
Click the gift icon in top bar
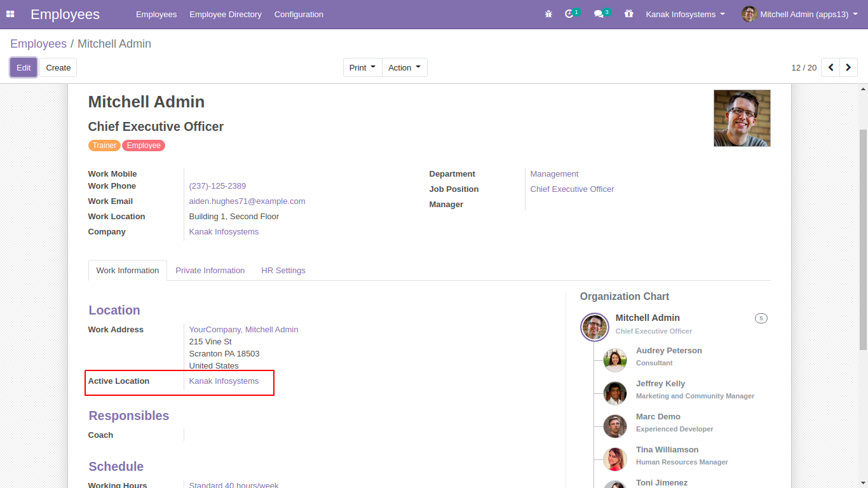(x=629, y=14)
